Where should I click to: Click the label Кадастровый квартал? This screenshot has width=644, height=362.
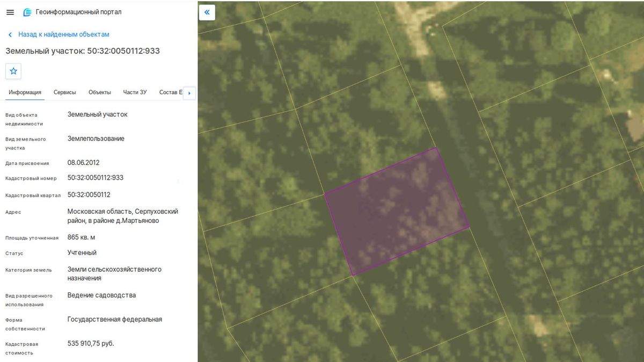33,196
